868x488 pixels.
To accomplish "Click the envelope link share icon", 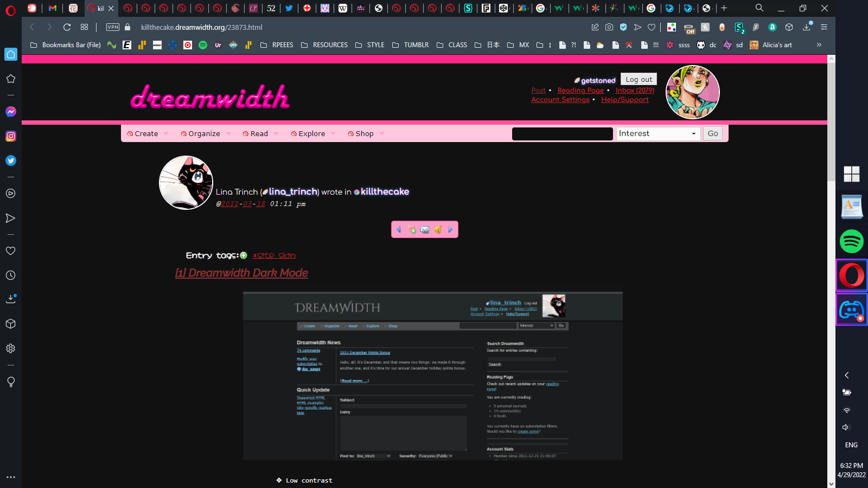I will 425,229.
